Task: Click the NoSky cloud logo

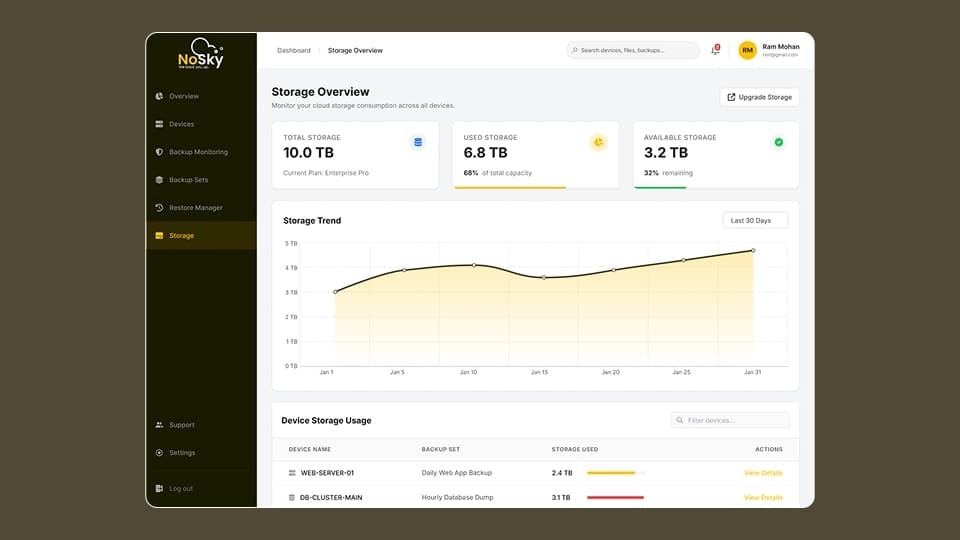Action: click(201, 54)
